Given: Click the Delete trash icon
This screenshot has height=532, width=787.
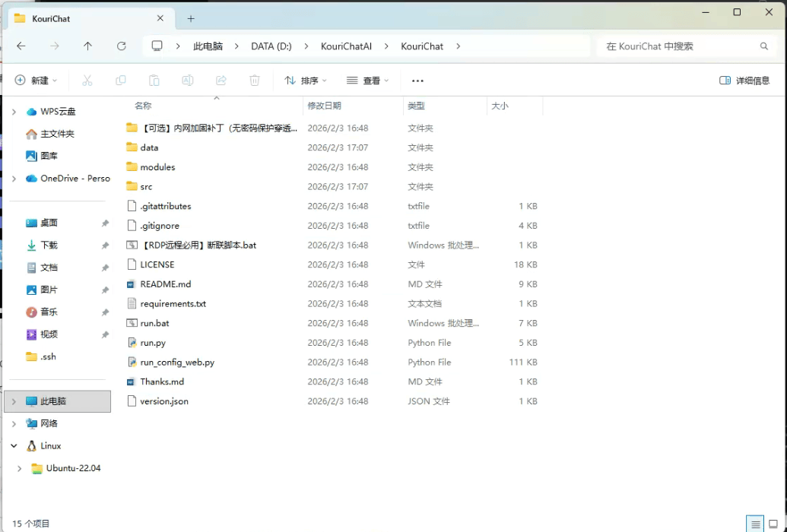Looking at the screenshot, I should [x=255, y=81].
